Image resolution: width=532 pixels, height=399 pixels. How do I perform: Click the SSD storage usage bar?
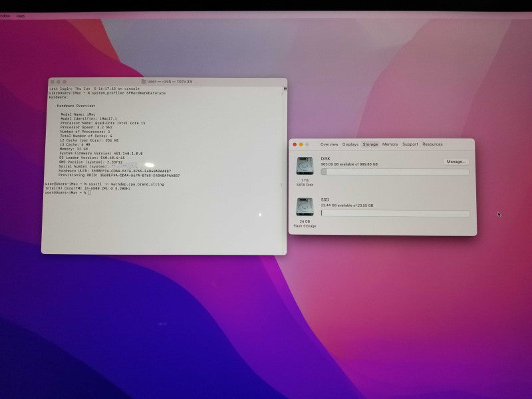coord(395,213)
